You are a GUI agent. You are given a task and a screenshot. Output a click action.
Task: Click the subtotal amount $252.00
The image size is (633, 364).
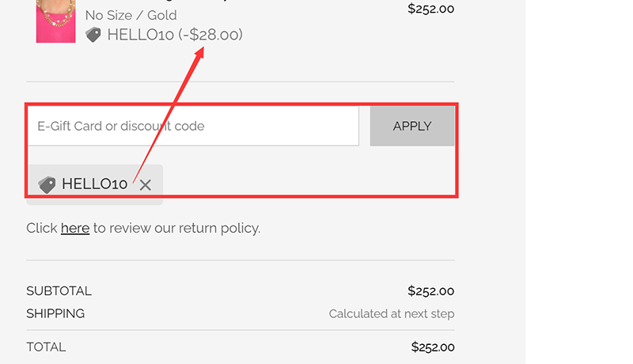[x=430, y=291]
